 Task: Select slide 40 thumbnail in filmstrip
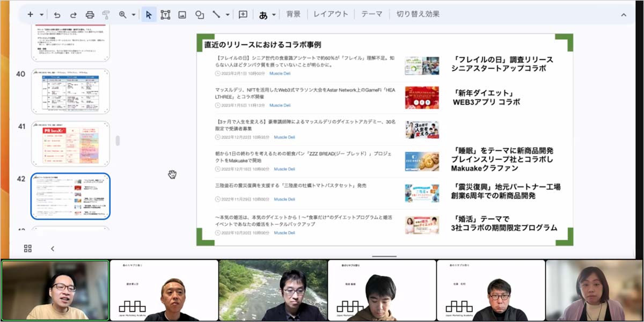(70, 92)
